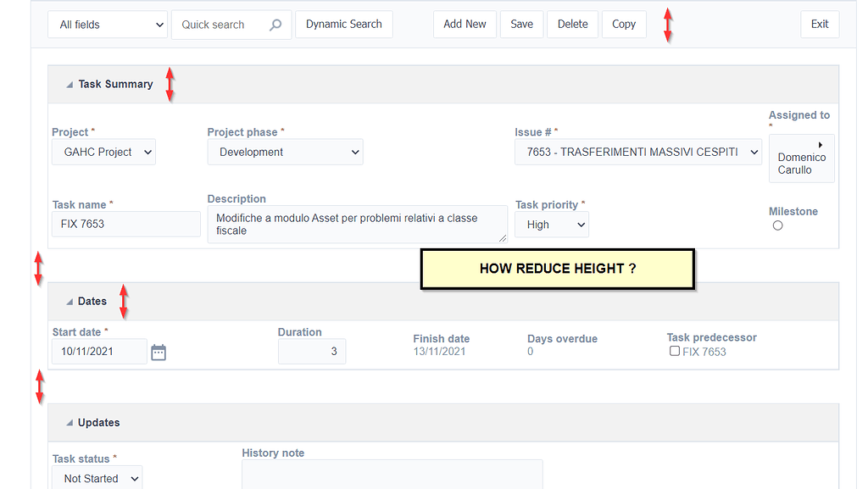Screen dimensions: 868x489
Task: Collapse the Task Summary section triangle
Action: (x=70, y=85)
